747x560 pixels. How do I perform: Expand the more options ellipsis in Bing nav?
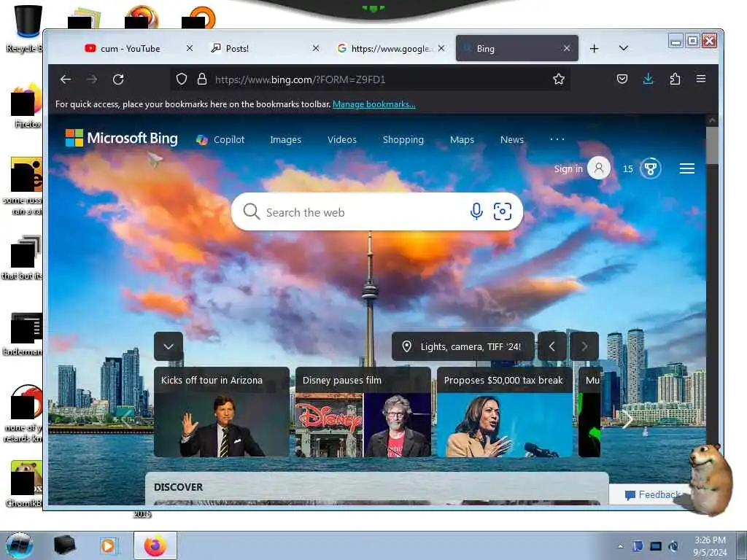coord(557,139)
